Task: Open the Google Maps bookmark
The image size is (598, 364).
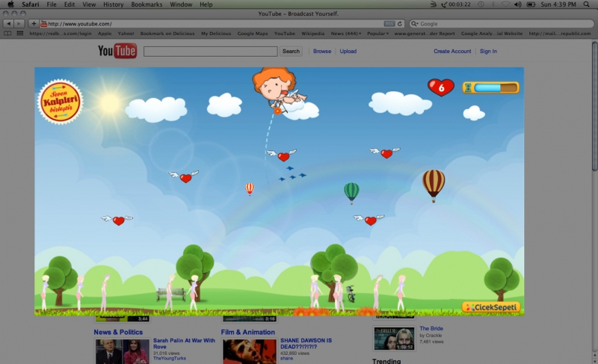Action: click(x=253, y=34)
